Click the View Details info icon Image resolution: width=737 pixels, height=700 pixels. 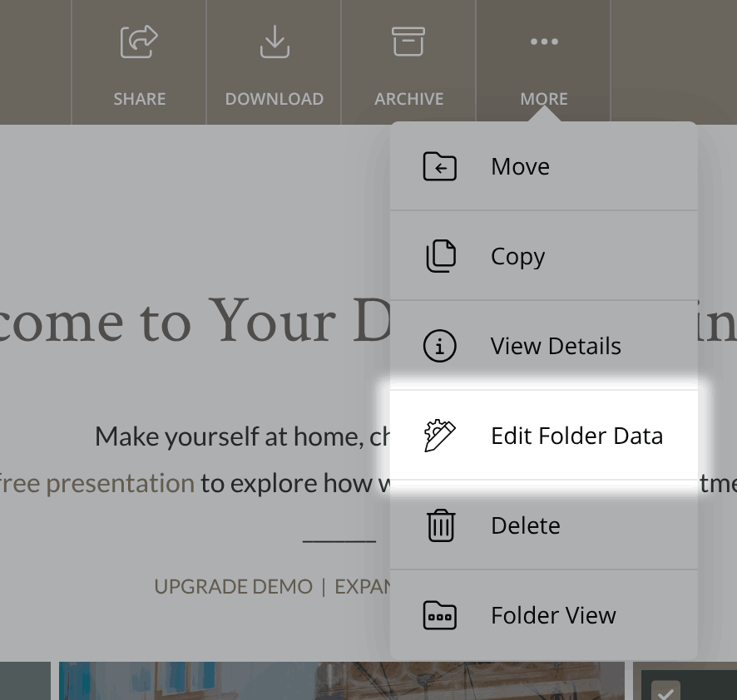click(439, 346)
